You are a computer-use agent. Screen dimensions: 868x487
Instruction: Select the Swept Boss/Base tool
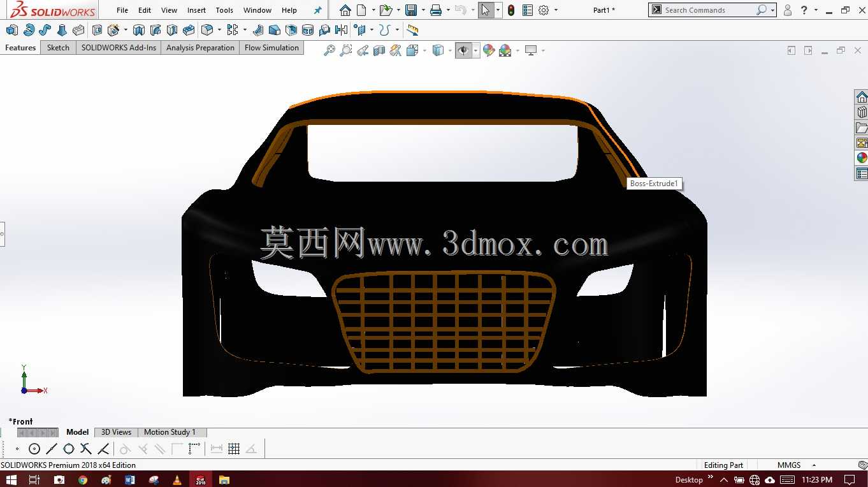coord(45,30)
